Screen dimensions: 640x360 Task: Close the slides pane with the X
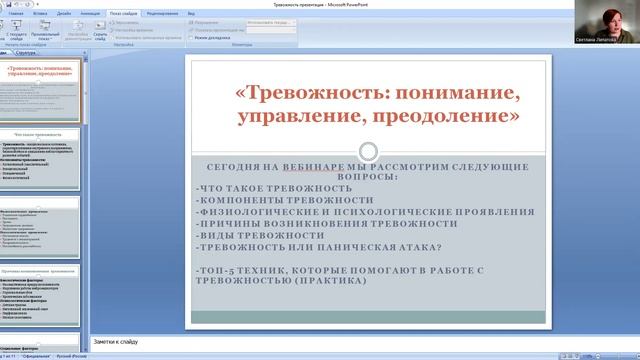pos(85,53)
